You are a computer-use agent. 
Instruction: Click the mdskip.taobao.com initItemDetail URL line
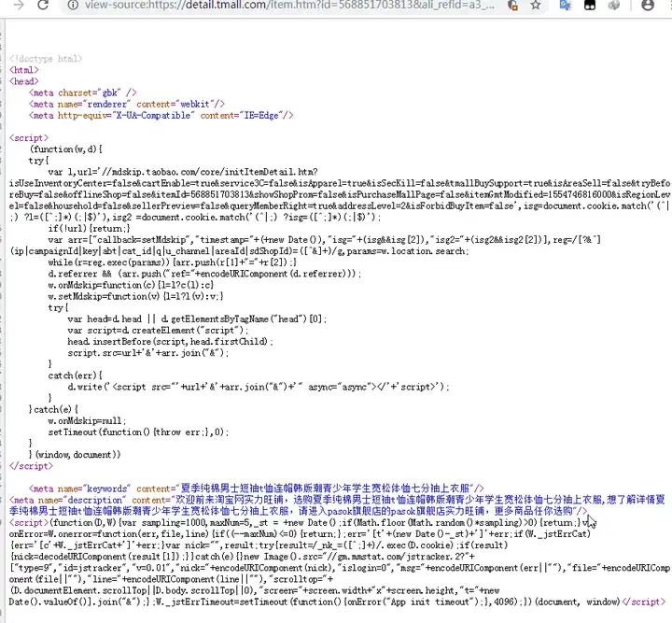[183, 172]
